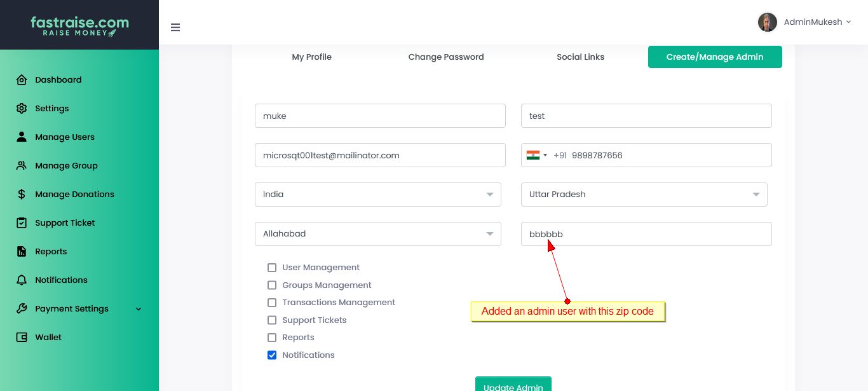Click the Support Ticket clipboard icon

(22, 223)
